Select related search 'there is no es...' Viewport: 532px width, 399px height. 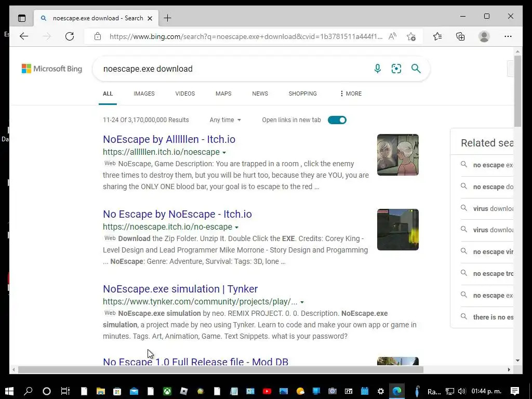tap(487, 317)
